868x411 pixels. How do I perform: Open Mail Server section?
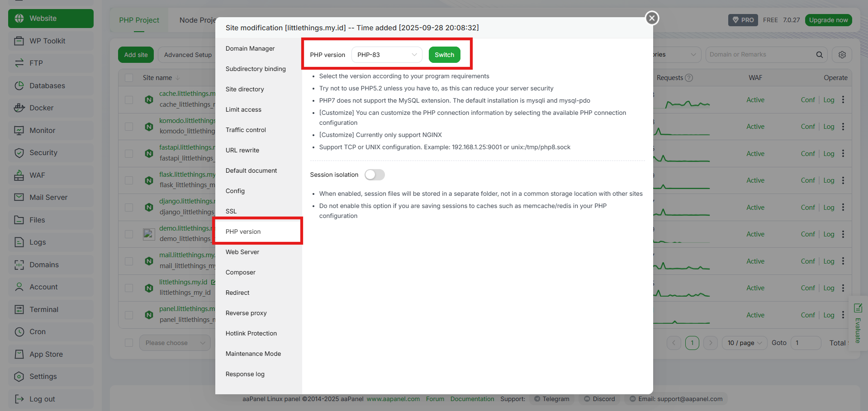coord(51,198)
